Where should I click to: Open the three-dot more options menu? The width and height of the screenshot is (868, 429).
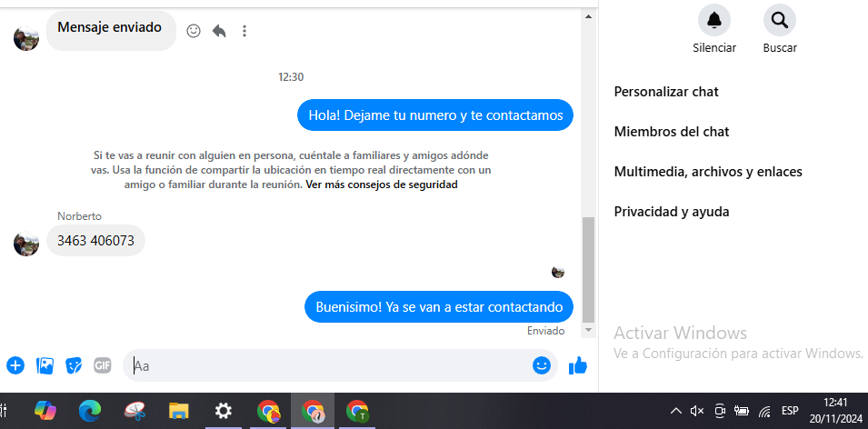[x=244, y=31]
